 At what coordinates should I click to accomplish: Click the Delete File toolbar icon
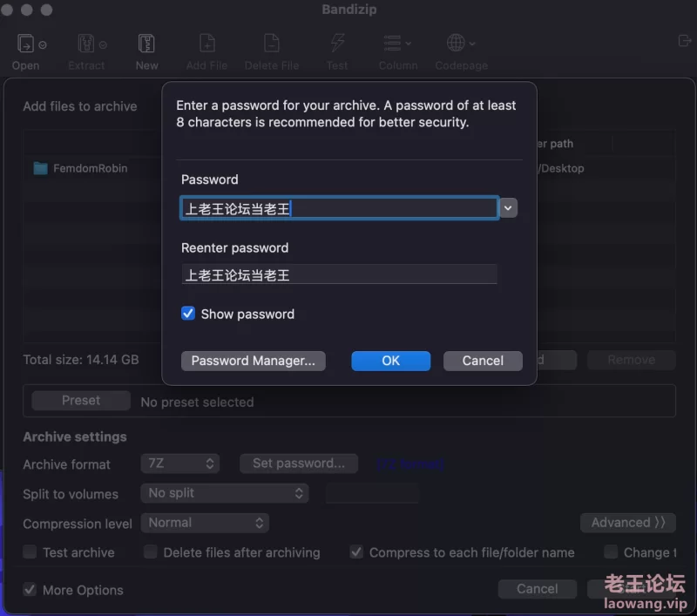[272, 44]
